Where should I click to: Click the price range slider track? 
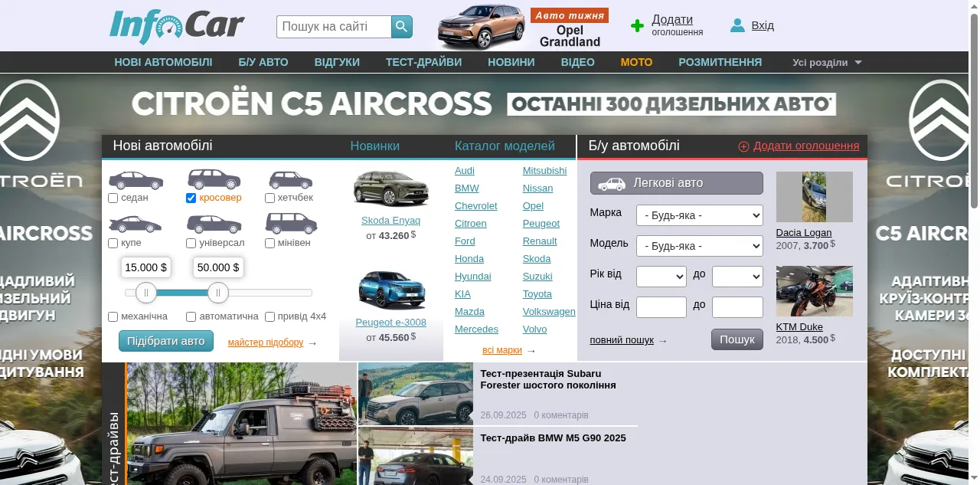click(219, 293)
